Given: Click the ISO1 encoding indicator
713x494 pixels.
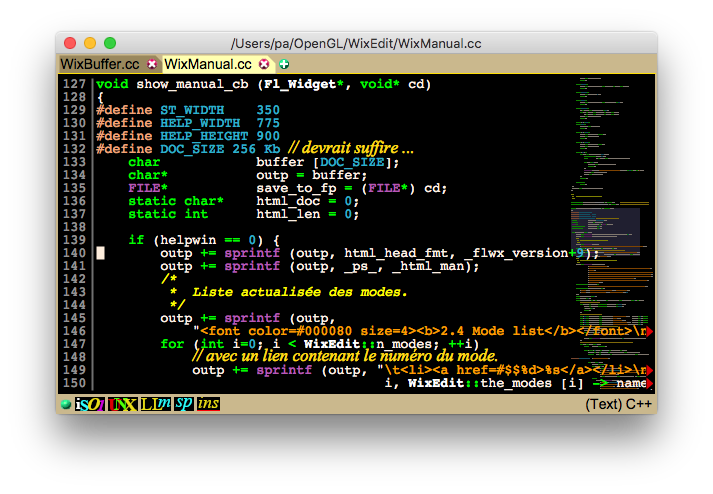Looking at the screenshot, I should pyautogui.click(x=90, y=404).
